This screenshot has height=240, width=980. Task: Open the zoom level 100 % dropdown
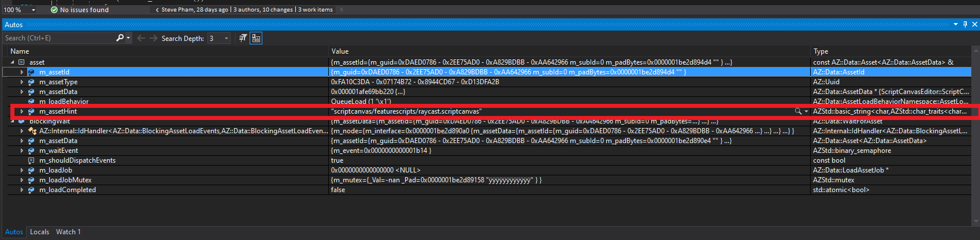coord(33,10)
